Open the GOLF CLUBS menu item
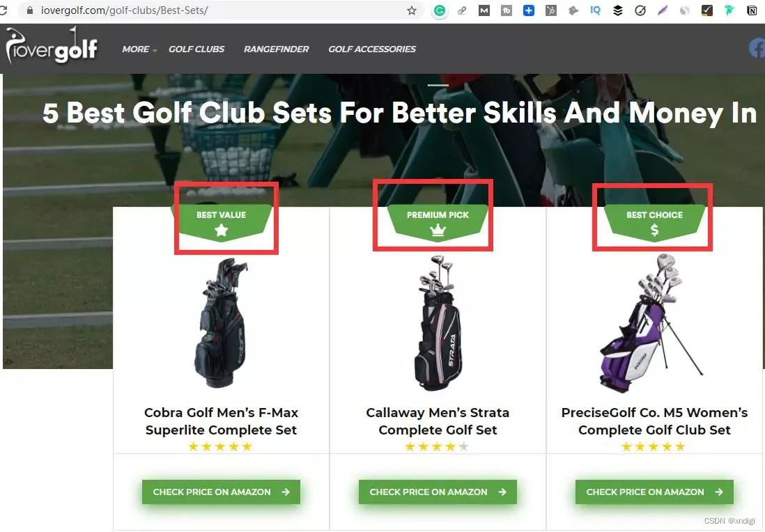Viewport: 765px width, 532px height. [196, 49]
